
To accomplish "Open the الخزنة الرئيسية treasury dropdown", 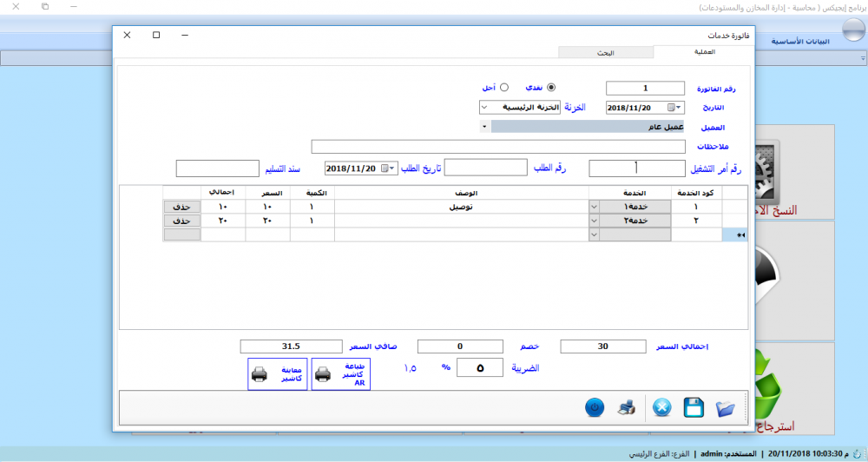I will pos(484,108).
